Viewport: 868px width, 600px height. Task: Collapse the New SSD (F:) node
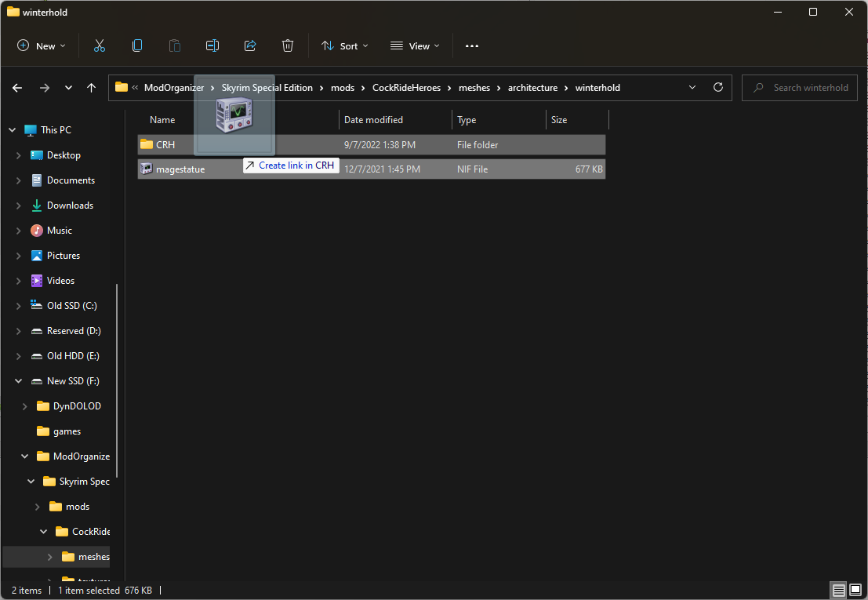click(18, 381)
